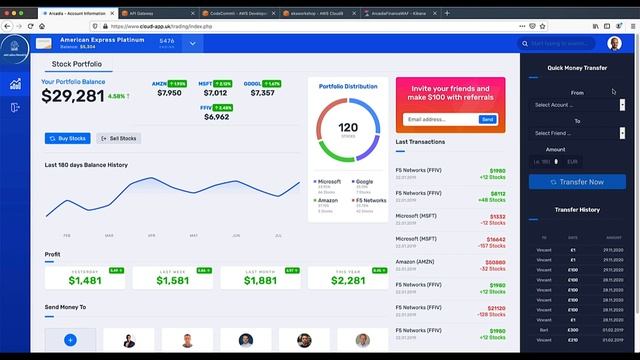
Task: Click the logout icon in left sidebar
Action: [15, 108]
